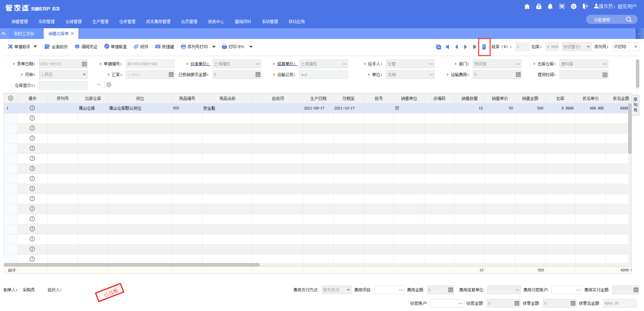This screenshot has height=311, width=644.
Task: Click the 全面修改 button
Action: click(x=56, y=47)
